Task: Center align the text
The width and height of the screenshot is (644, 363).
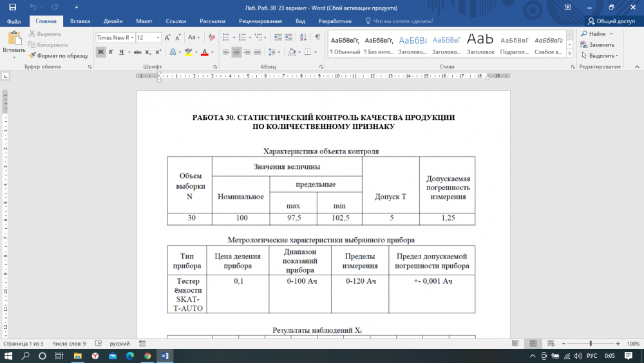Action: (x=236, y=52)
